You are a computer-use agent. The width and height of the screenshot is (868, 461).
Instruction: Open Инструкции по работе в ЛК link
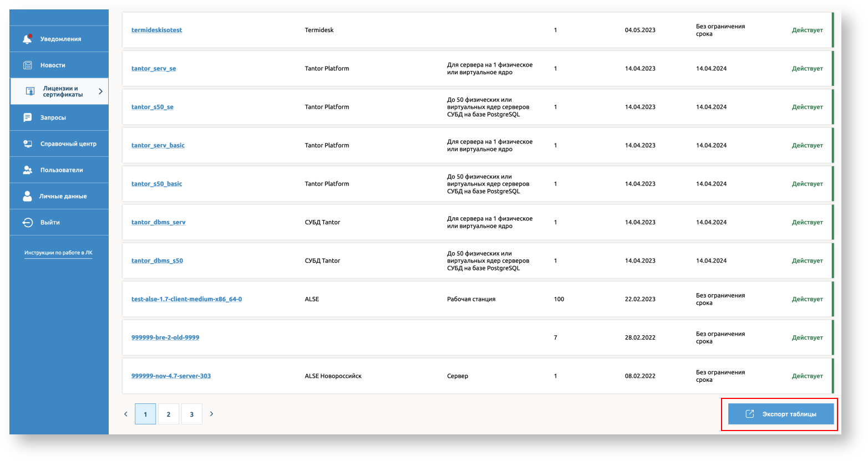58,253
